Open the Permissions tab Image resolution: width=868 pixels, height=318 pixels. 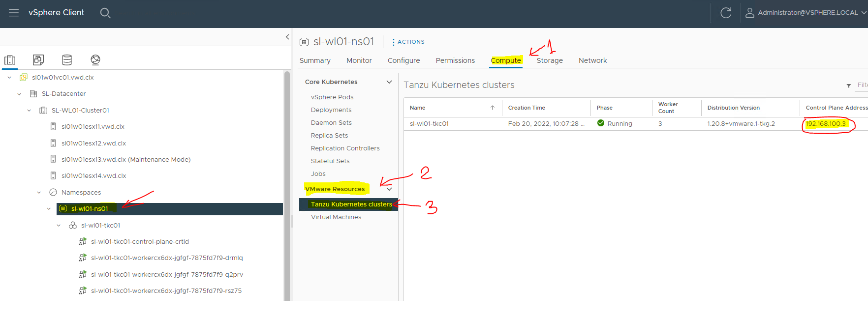(455, 60)
